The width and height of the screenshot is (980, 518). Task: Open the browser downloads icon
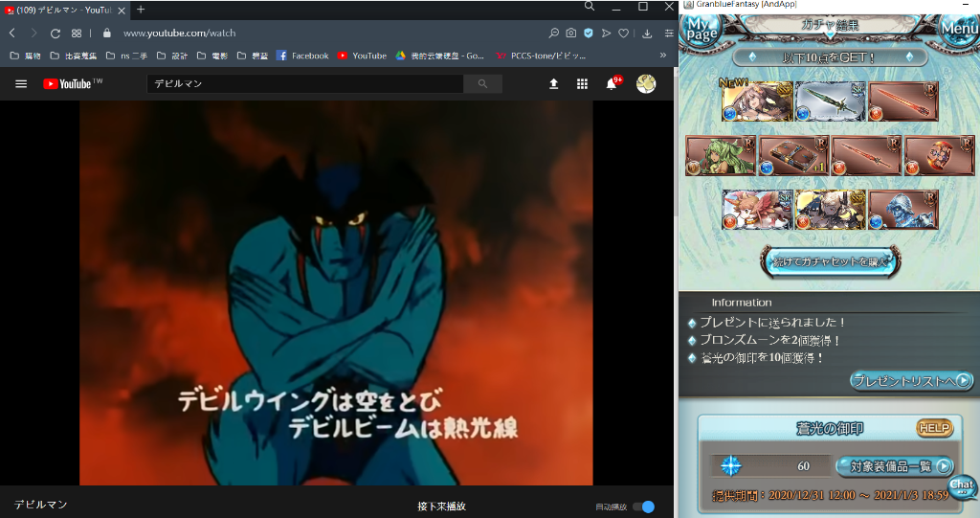[x=647, y=34]
